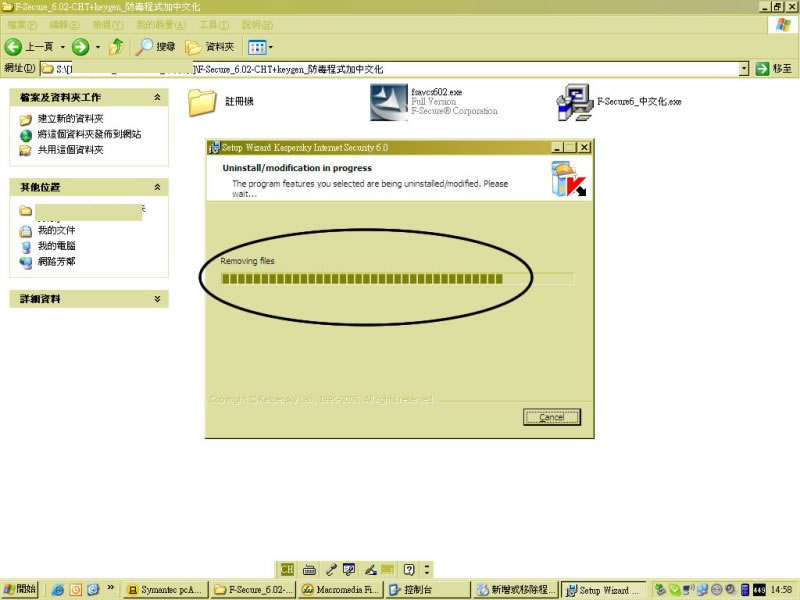
Task: Go up one folder level in Explorer
Action: click(116, 47)
